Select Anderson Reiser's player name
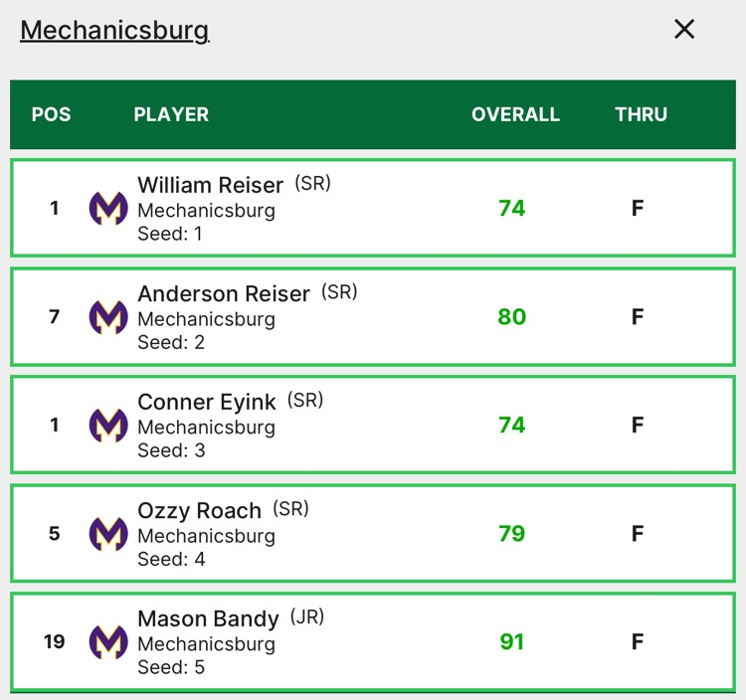The width and height of the screenshot is (746, 700). click(224, 293)
